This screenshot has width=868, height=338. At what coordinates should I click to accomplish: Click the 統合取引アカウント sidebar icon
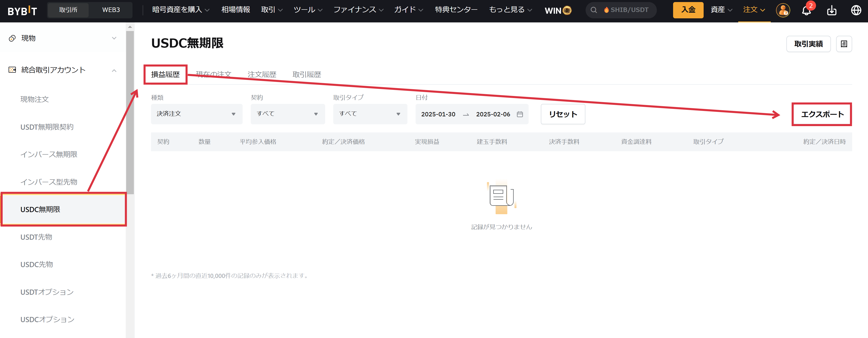coord(12,70)
